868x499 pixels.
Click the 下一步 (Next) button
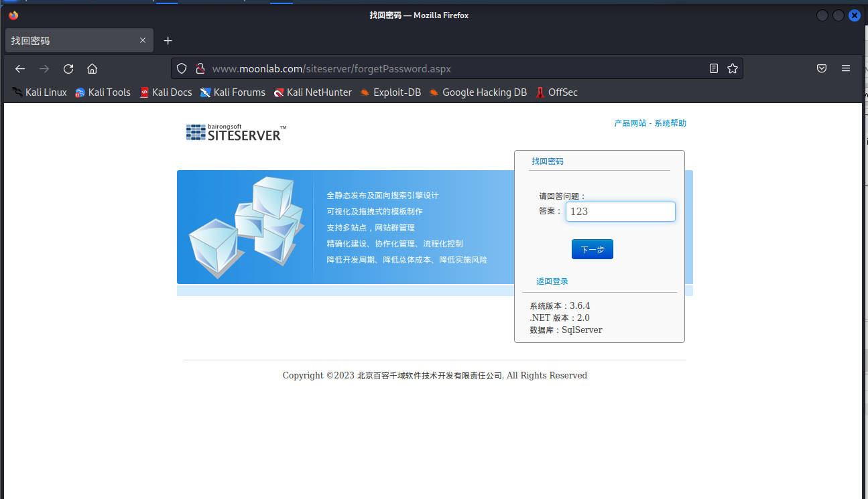(x=592, y=248)
